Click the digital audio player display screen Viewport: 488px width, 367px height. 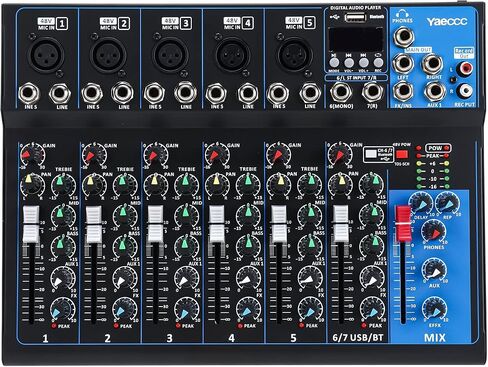pos(355,39)
